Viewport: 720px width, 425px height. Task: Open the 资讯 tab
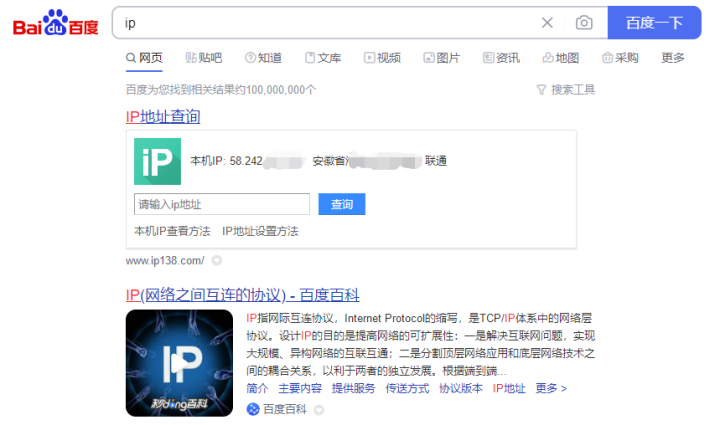click(x=501, y=58)
